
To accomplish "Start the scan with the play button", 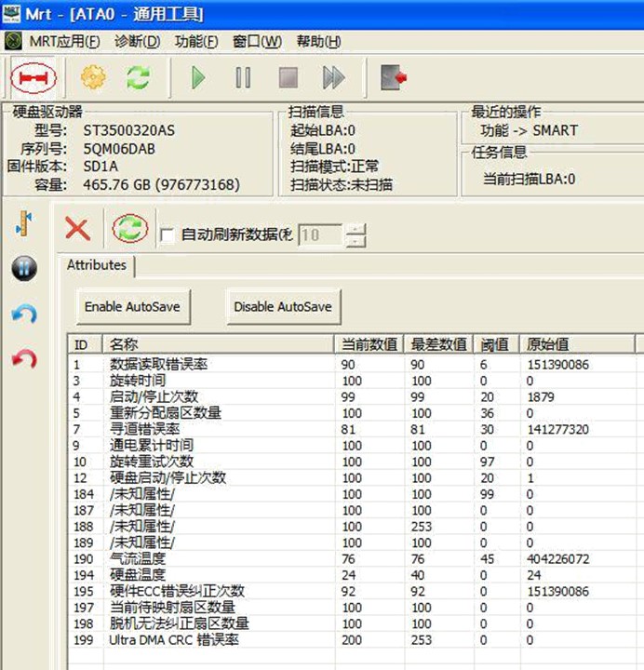I will [198, 77].
